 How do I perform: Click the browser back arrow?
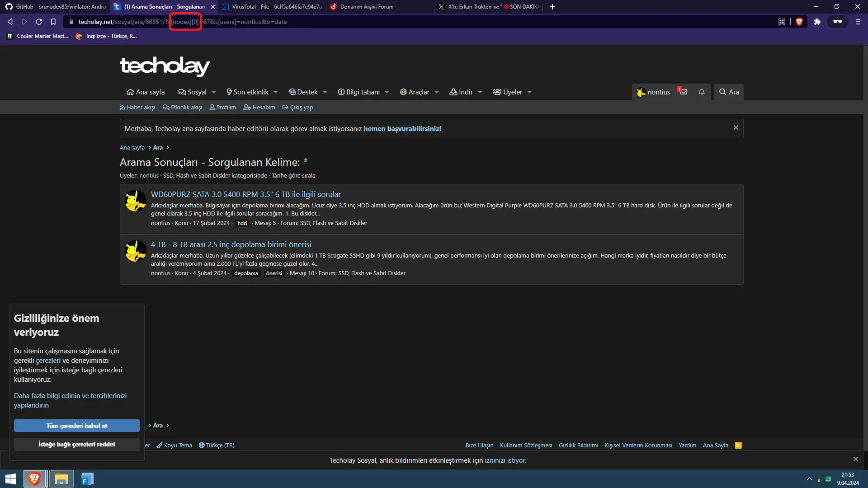[x=10, y=22]
